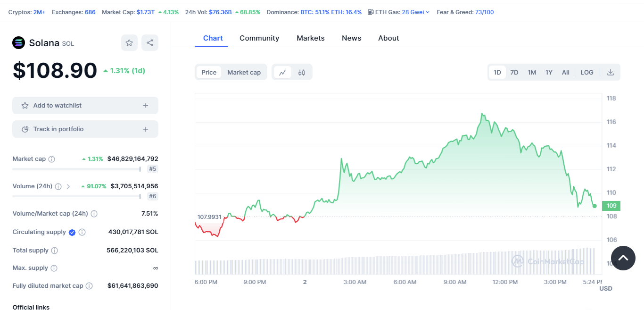The height and width of the screenshot is (310, 644).
Task: Click volume value $3,705,514,956
Action: [134, 186]
